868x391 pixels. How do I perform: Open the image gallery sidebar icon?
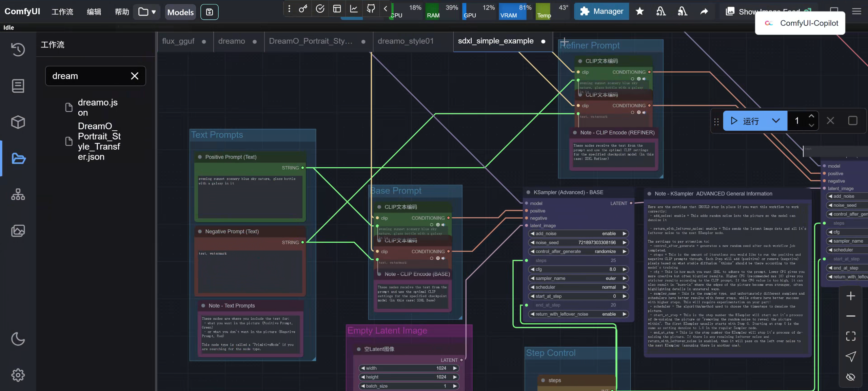[x=18, y=231]
